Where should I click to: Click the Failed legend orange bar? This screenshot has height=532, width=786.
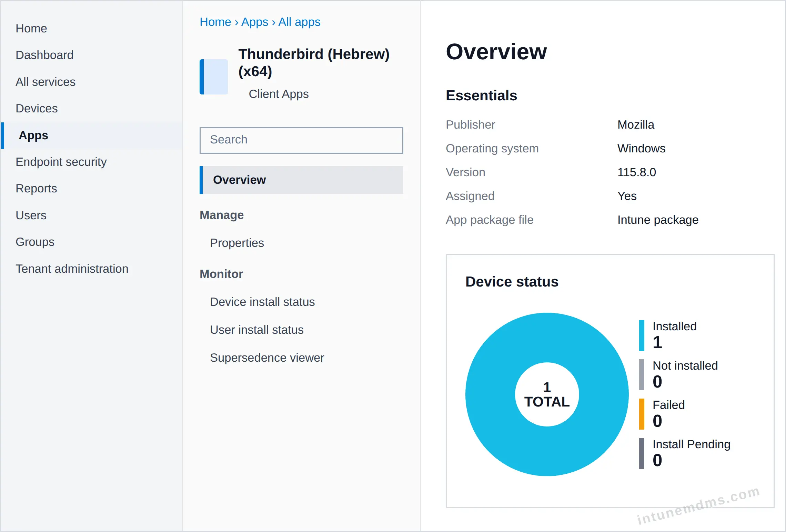click(x=642, y=414)
